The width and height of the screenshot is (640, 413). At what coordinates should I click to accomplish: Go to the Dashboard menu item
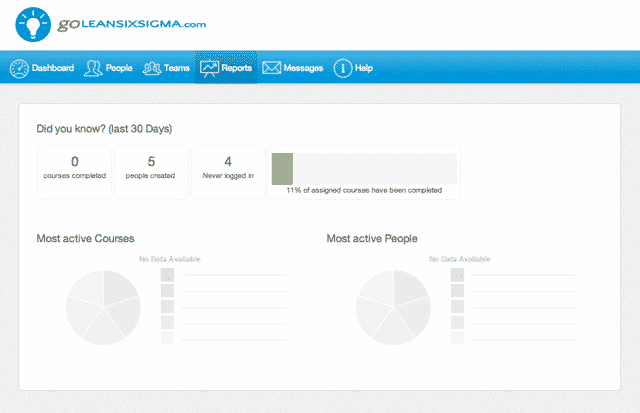coord(42,68)
